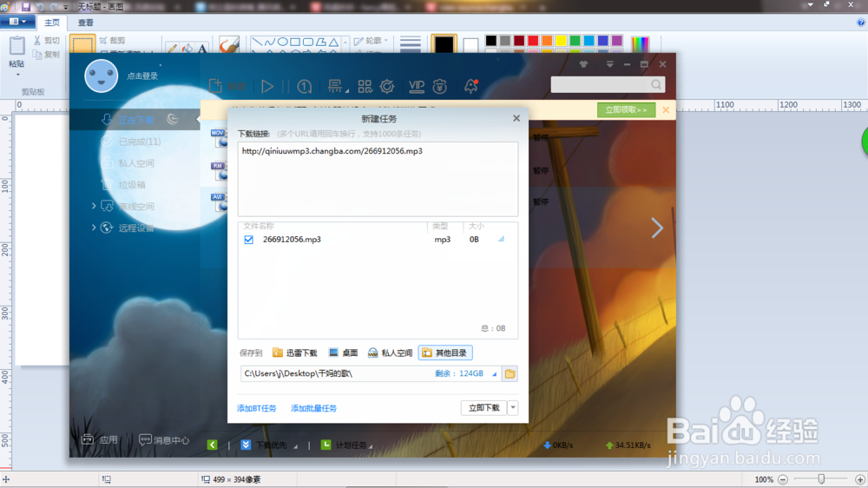Click 复制 copy in Paint ribbon

(x=47, y=55)
